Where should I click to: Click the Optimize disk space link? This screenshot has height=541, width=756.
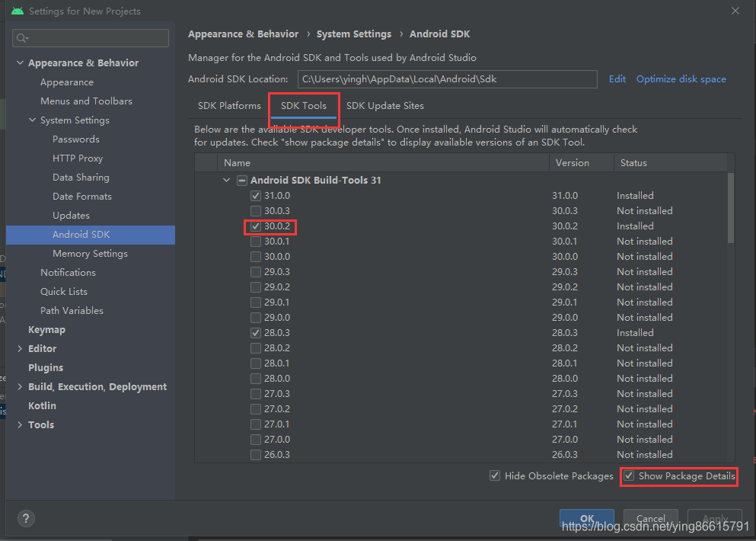coord(681,79)
